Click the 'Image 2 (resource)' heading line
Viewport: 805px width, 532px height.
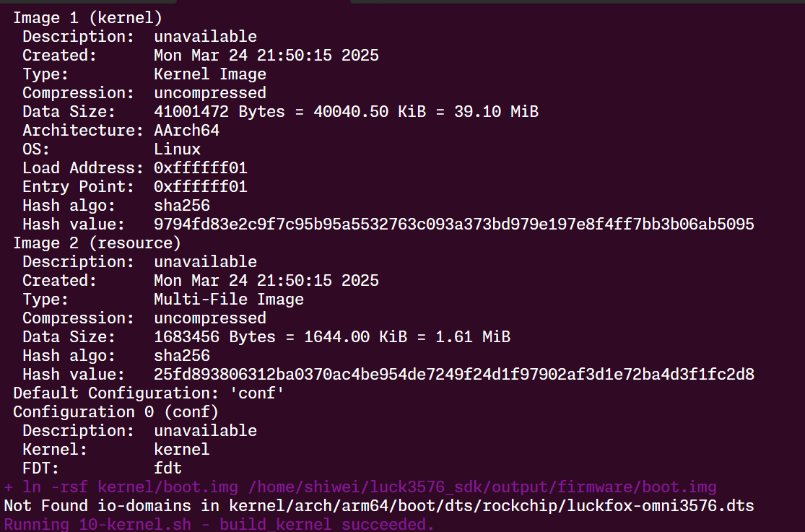[97, 243]
